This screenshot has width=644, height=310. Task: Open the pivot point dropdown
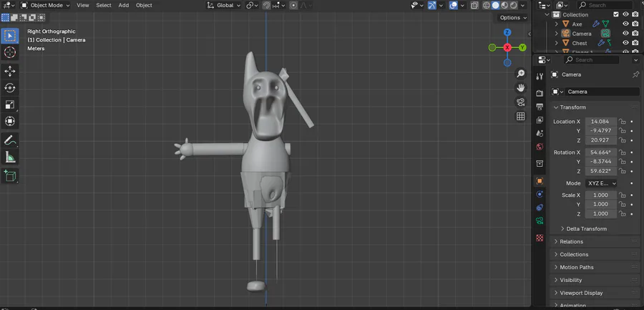point(252,5)
